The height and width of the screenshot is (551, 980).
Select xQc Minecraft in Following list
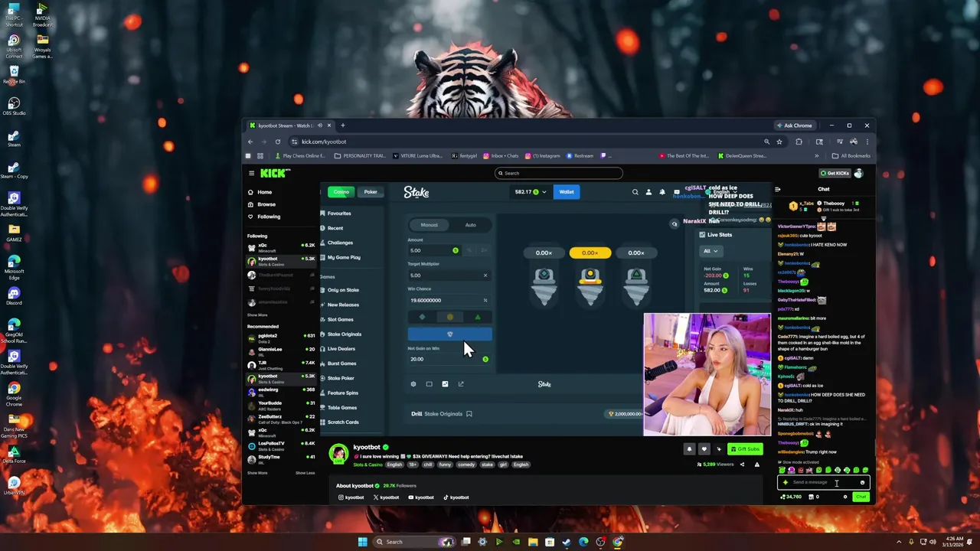[281, 247]
